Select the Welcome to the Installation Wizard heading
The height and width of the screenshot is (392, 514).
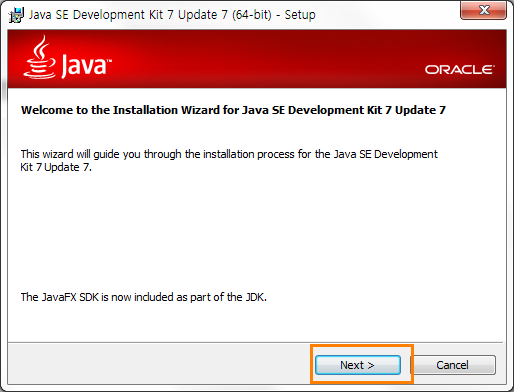coord(233,110)
